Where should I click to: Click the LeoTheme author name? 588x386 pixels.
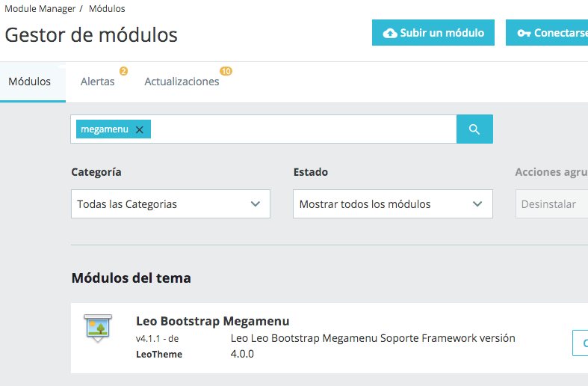(x=159, y=354)
